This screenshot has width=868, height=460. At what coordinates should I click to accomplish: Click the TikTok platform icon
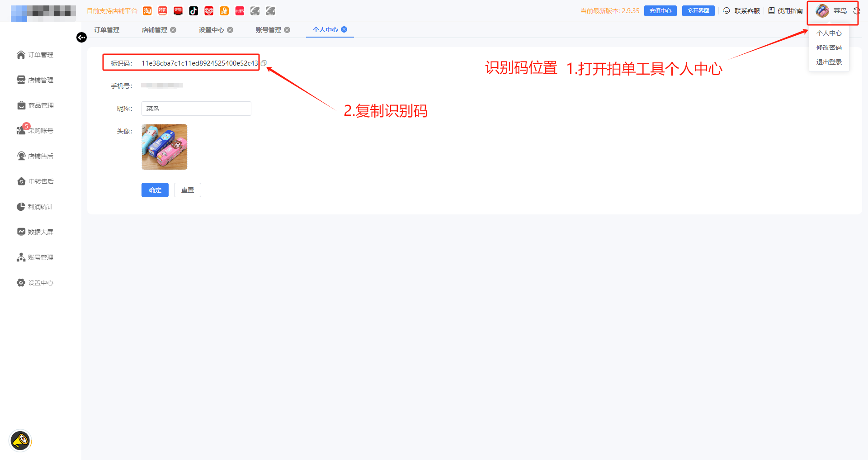(193, 11)
